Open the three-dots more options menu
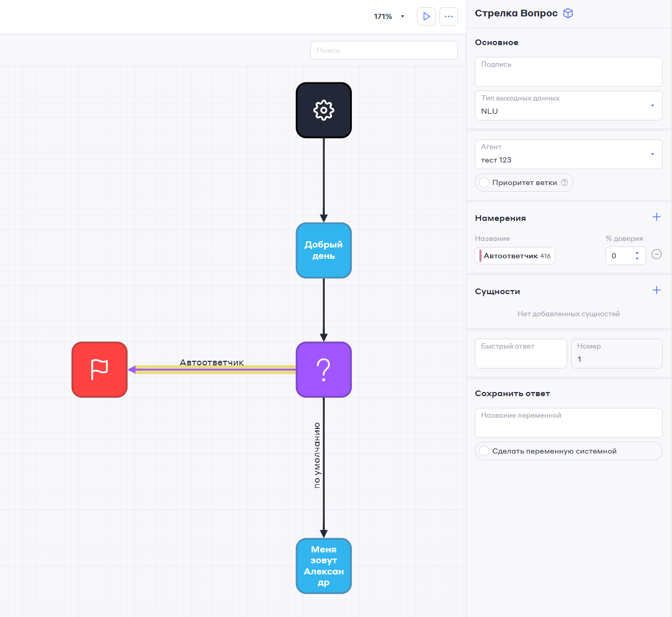Image resolution: width=672 pixels, height=617 pixels. tap(449, 16)
